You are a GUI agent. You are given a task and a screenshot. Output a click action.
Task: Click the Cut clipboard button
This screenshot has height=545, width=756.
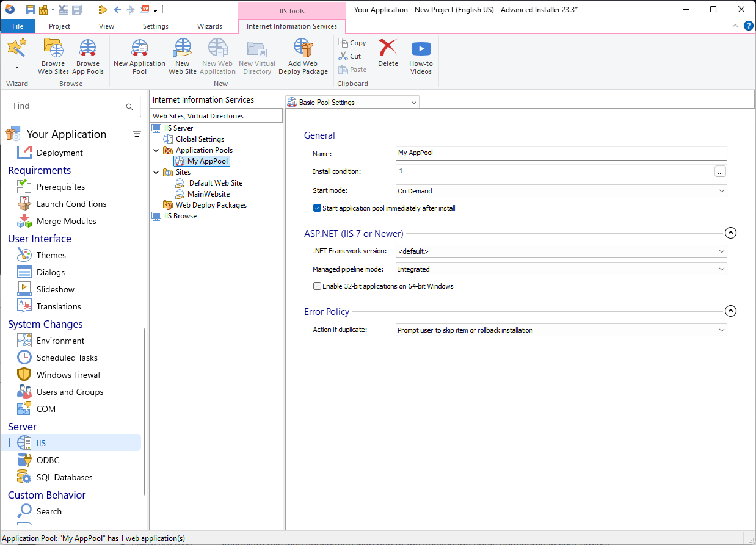(350, 56)
